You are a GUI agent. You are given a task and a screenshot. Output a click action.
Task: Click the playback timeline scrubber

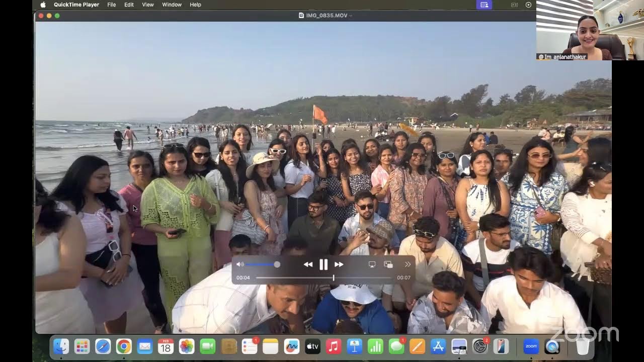point(333,278)
